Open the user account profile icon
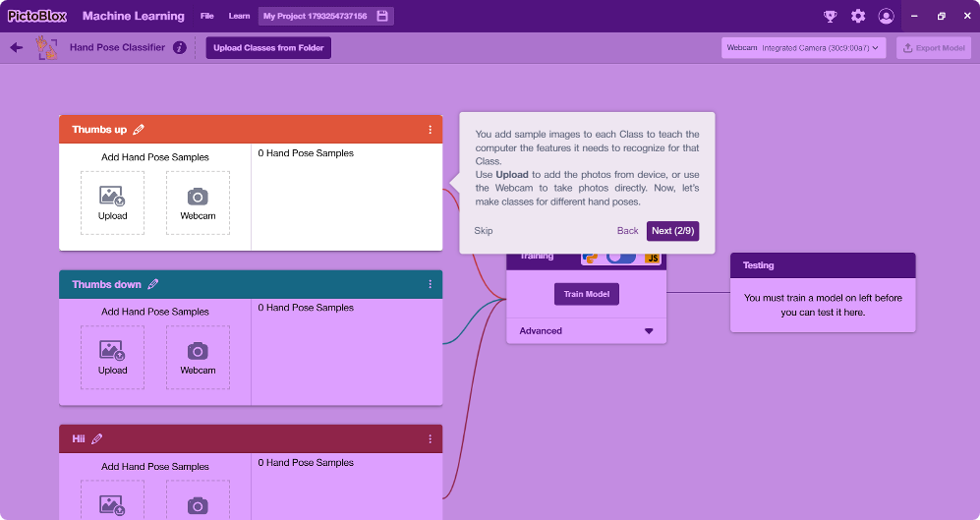 886,17
